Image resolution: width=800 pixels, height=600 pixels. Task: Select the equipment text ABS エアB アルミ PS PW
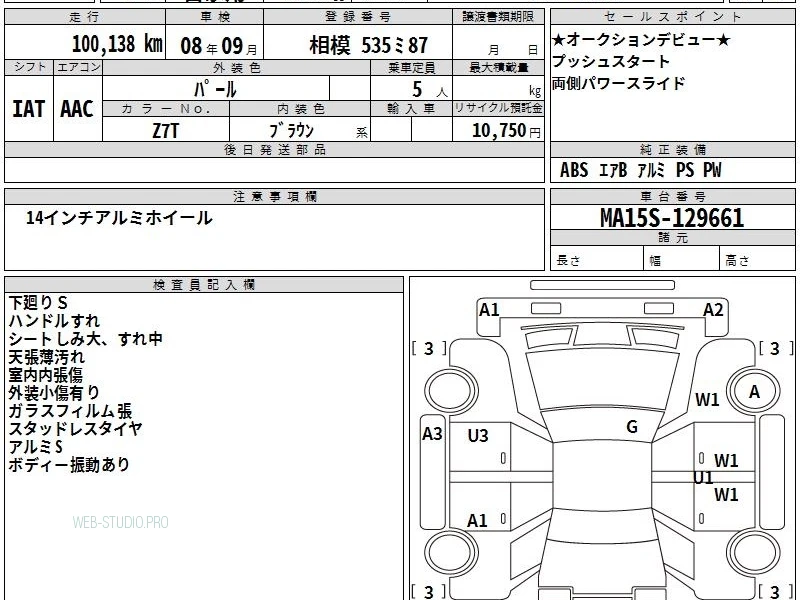[641, 170]
